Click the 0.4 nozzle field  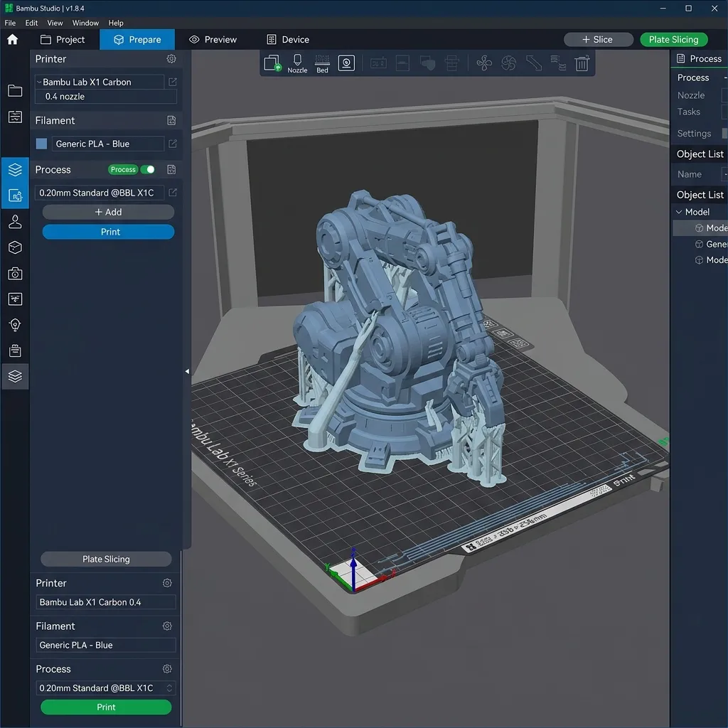[x=106, y=97]
